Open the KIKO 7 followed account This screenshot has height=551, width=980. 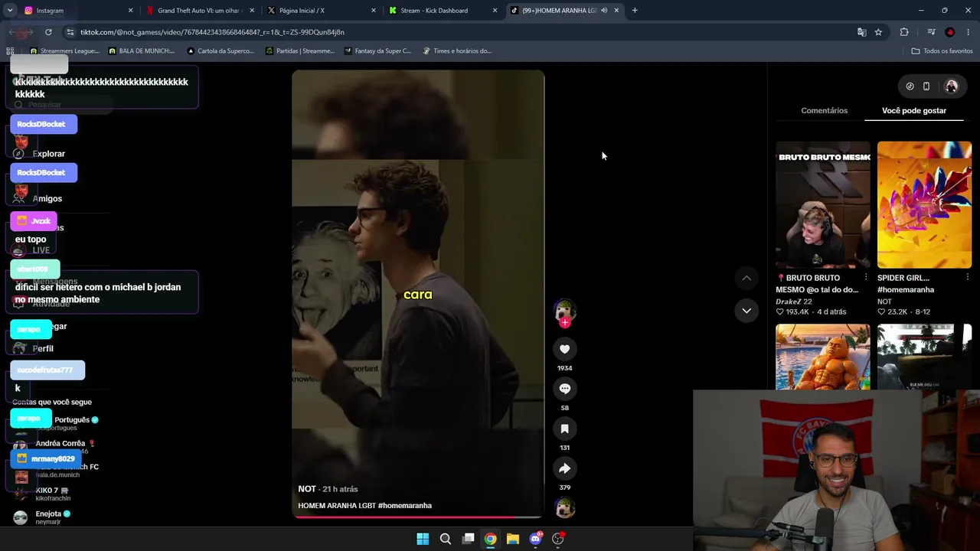pos(48,494)
